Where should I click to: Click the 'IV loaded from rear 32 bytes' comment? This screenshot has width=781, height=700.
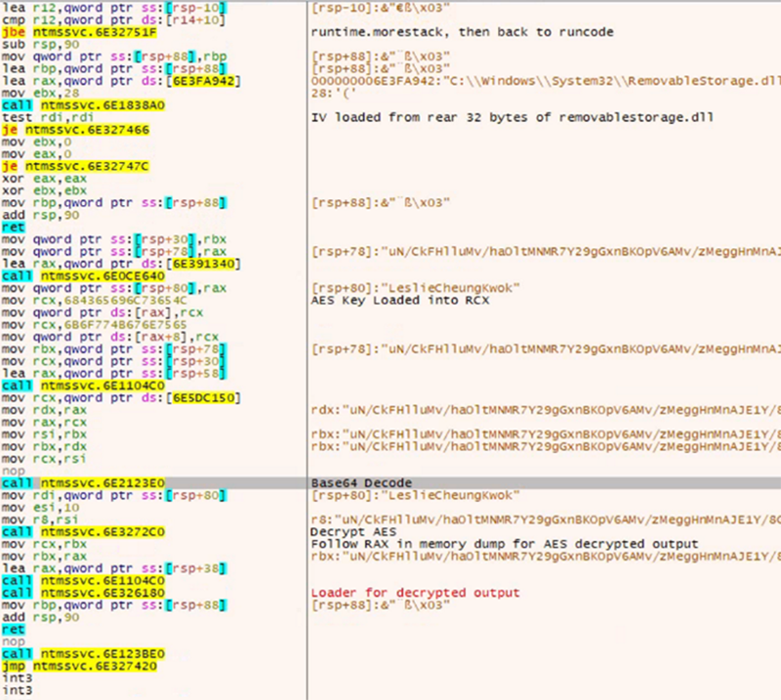pos(512,117)
